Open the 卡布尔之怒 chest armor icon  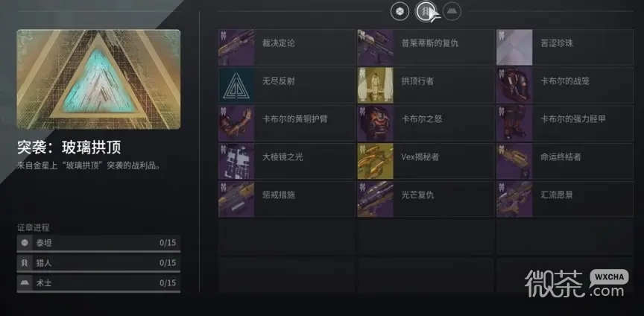click(x=375, y=123)
